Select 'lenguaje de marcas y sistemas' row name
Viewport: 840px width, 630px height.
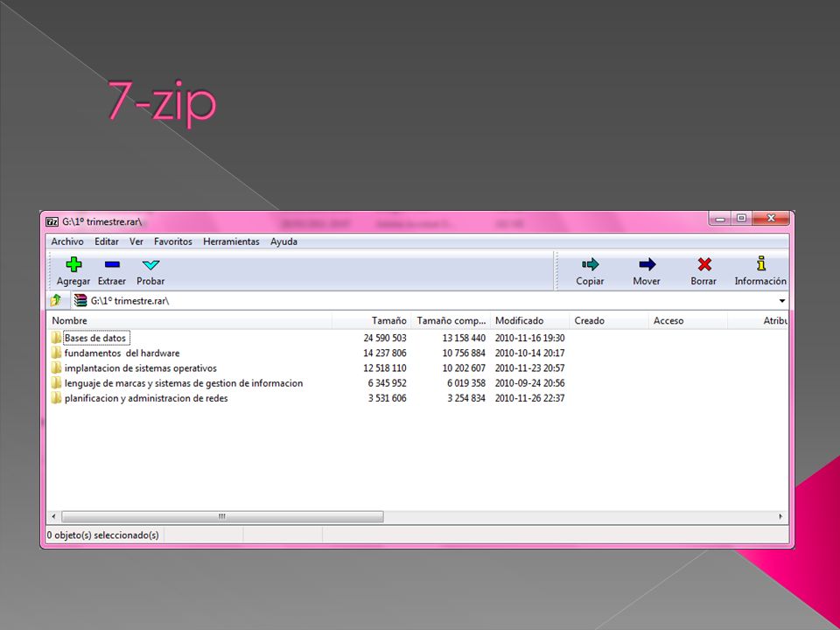click(183, 383)
